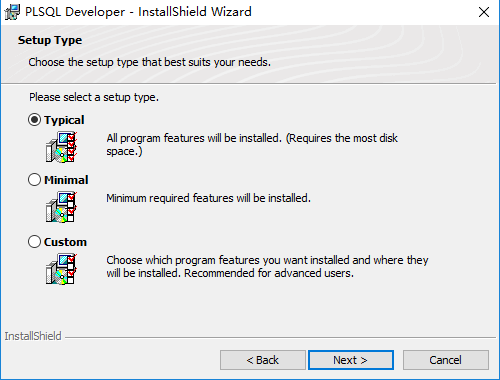Close the InstallShield Wizard window
Viewport: 500px width, 380px height.
(x=484, y=12)
